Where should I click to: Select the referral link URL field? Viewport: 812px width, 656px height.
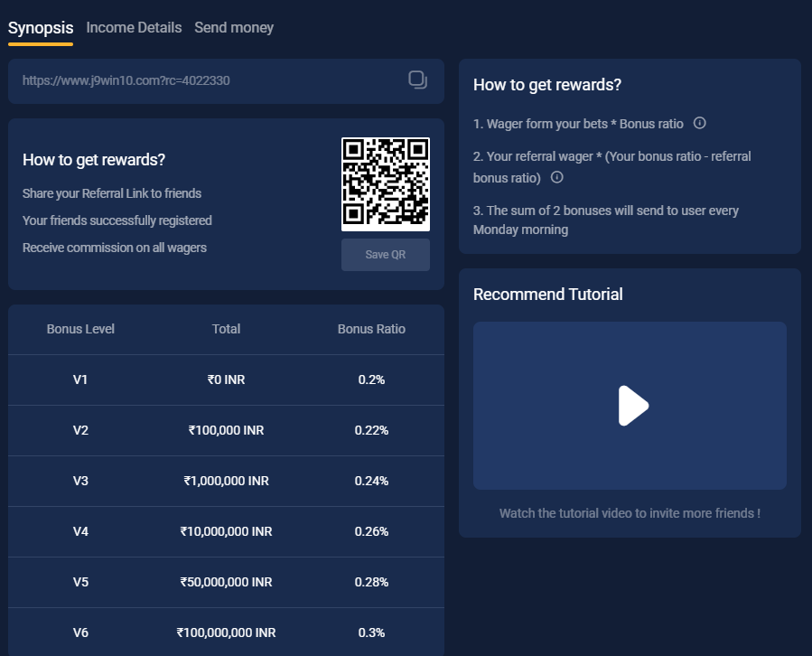coord(227,80)
